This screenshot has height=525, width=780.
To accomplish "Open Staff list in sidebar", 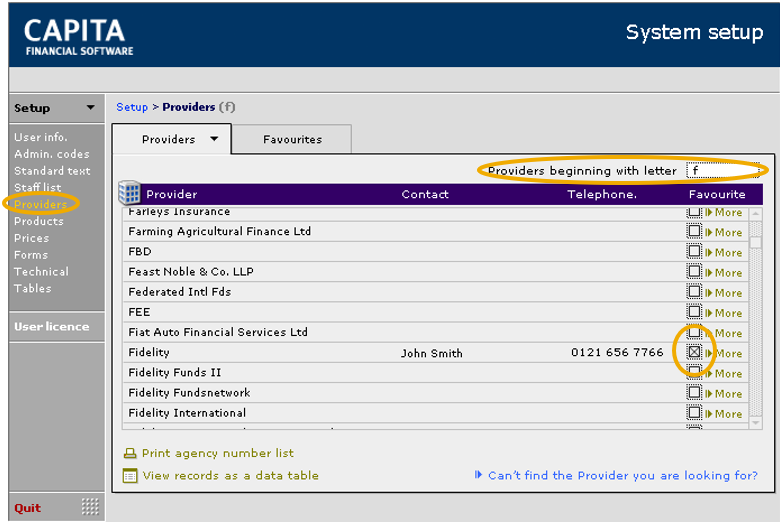I will coord(38,187).
